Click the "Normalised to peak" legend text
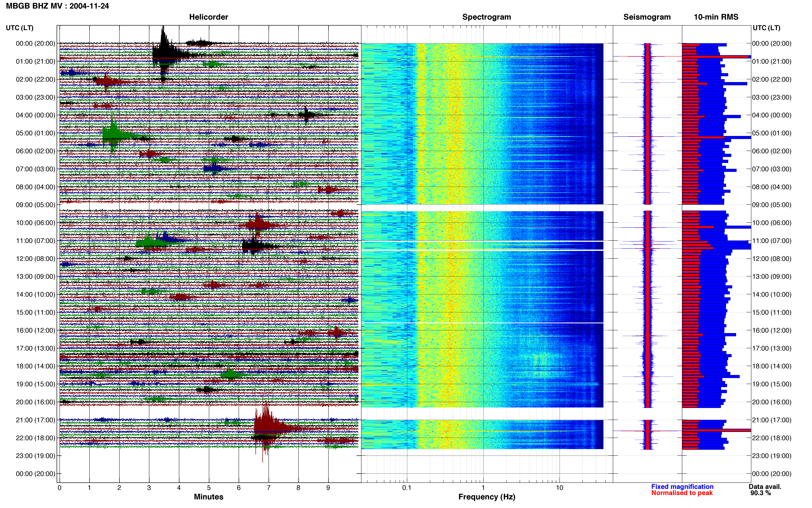 (682, 493)
